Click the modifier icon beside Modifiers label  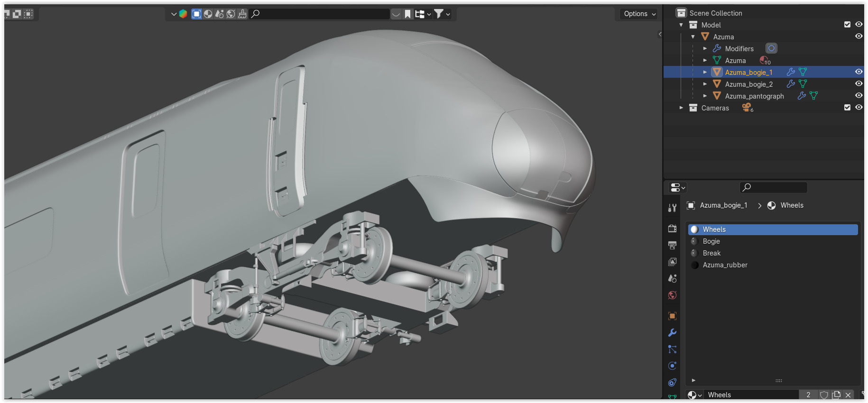point(771,48)
